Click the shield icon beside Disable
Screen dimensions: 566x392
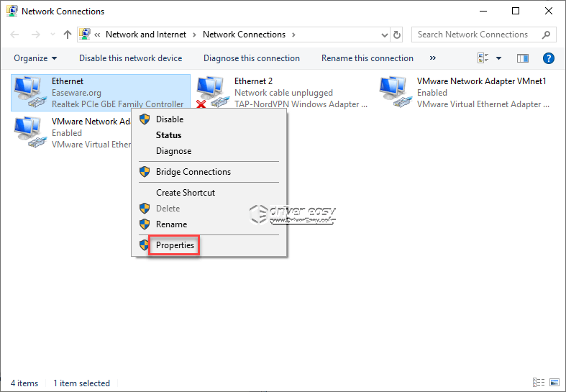[x=145, y=119]
